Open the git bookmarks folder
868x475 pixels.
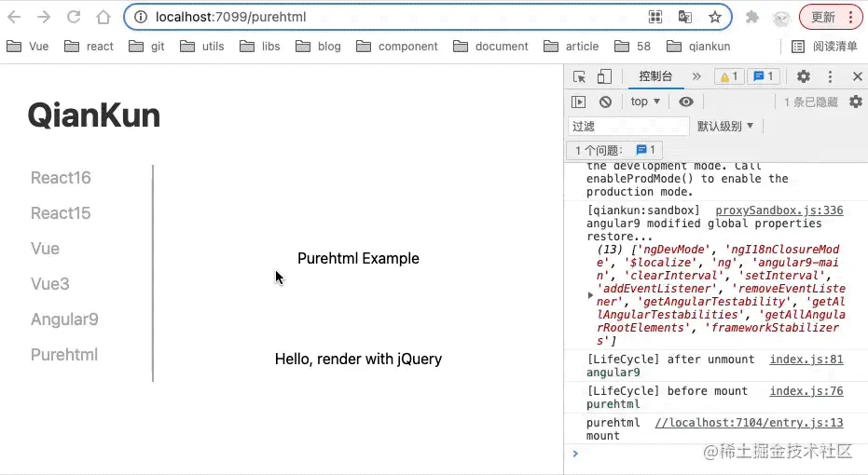[146, 47]
